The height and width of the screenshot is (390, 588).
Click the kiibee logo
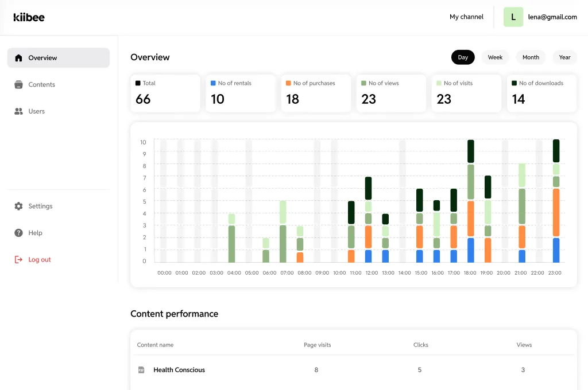(x=29, y=17)
